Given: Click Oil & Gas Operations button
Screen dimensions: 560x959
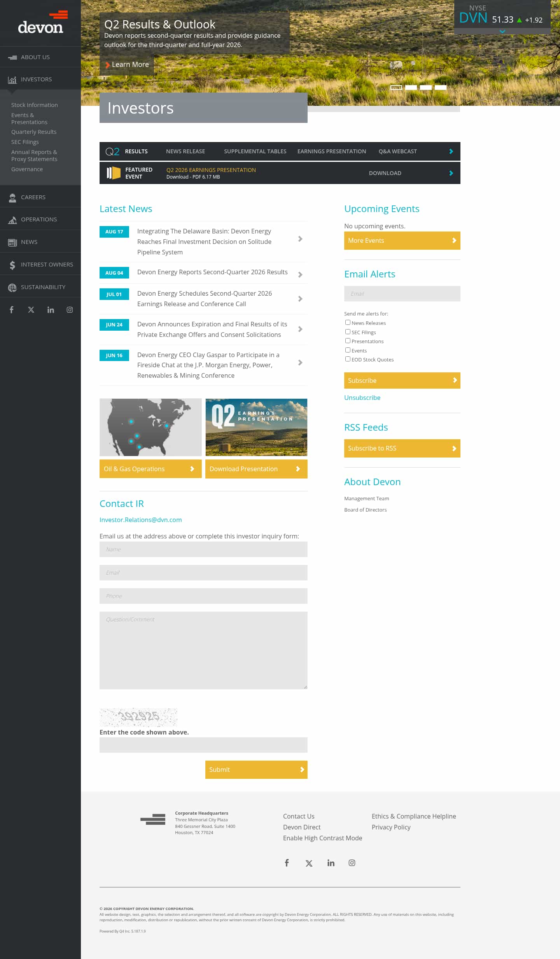Looking at the screenshot, I should [150, 469].
